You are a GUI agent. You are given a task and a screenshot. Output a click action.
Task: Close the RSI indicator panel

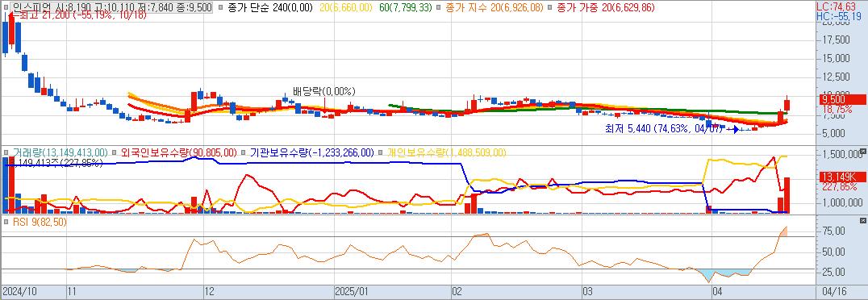(863, 221)
